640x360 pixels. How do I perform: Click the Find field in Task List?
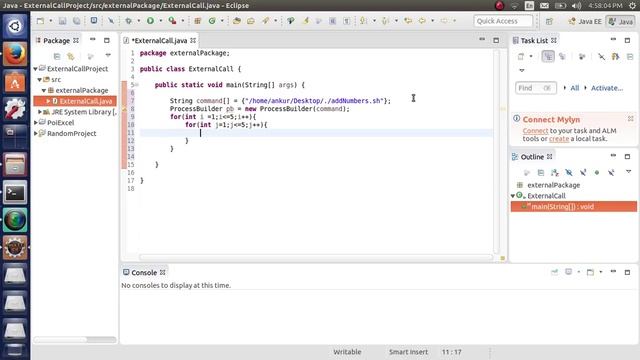tap(536, 88)
